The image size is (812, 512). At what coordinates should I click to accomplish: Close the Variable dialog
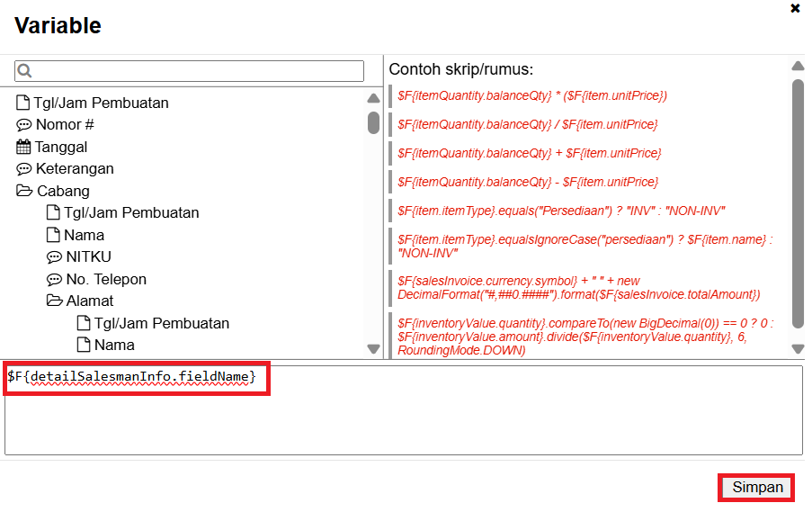tap(795, 9)
